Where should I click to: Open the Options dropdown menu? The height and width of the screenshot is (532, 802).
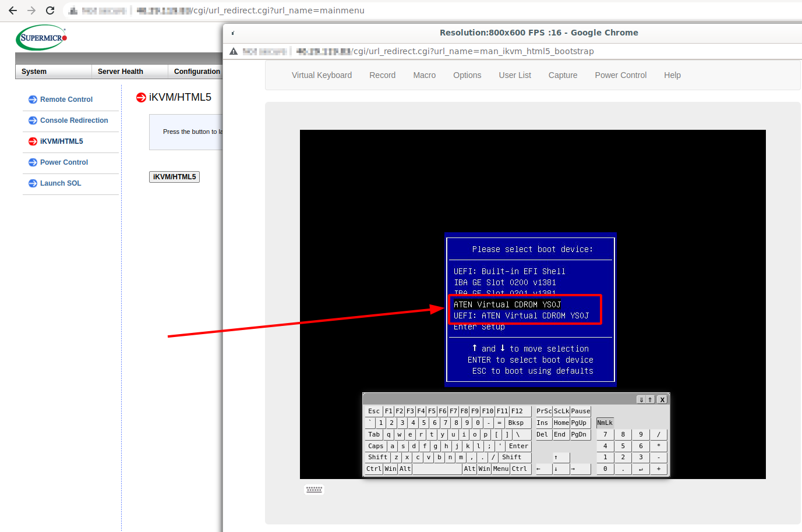coord(467,75)
